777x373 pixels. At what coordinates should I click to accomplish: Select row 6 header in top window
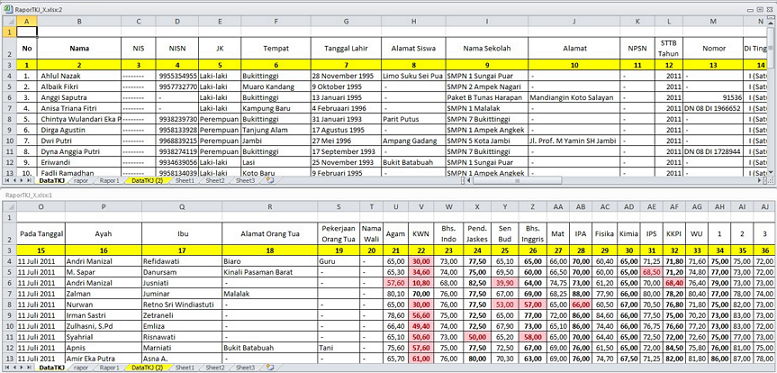[x=9, y=97]
